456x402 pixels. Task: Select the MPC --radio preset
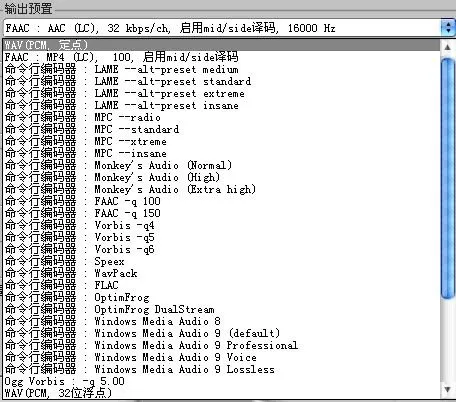[x=222, y=117]
